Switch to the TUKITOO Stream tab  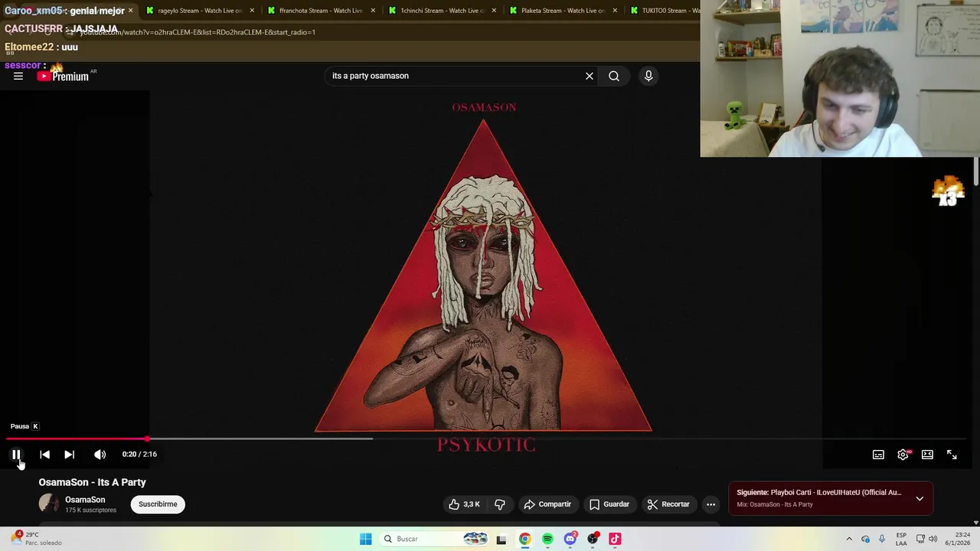click(663, 11)
